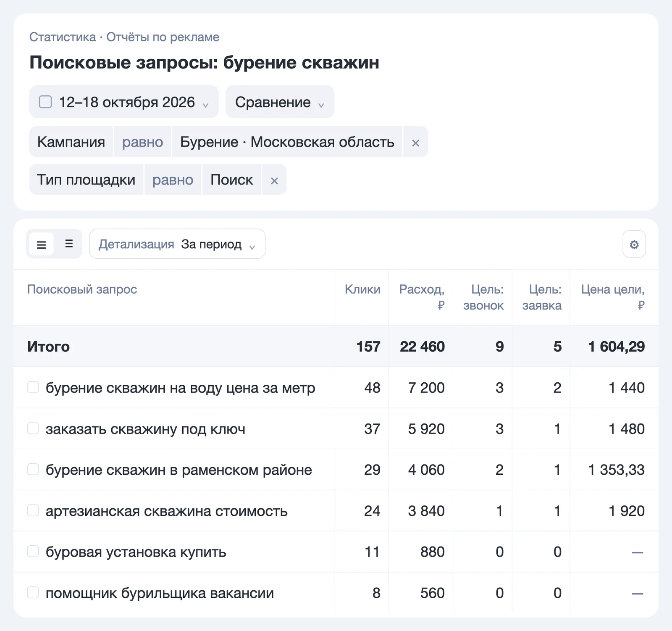Open the Тип площадки filter field selector
This screenshot has width=672, height=631.
click(86, 180)
